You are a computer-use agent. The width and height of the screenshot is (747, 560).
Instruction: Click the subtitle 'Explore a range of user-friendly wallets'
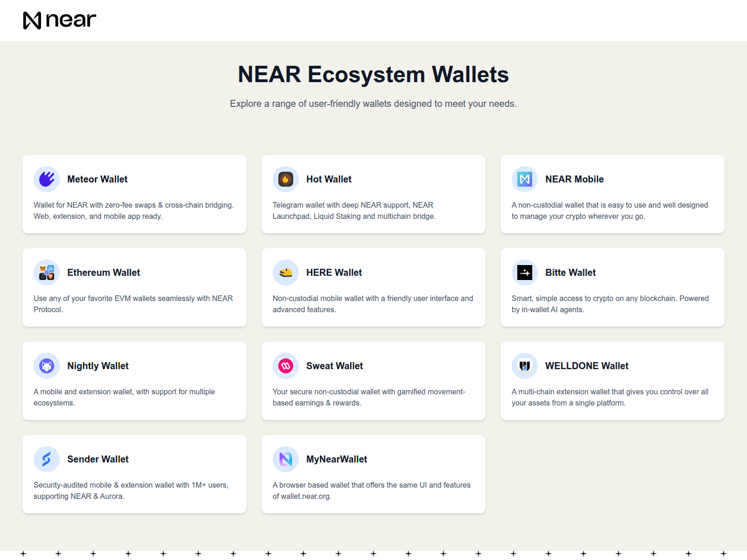(x=373, y=104)
